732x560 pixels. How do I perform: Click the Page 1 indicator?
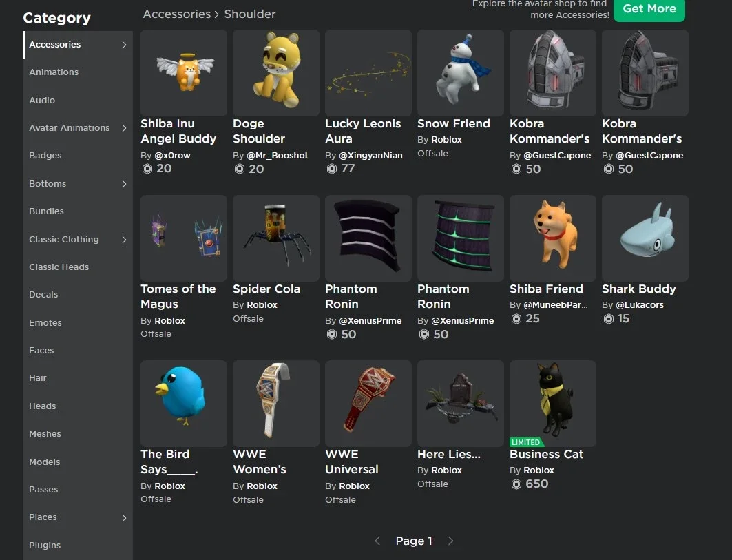(414, 541)
